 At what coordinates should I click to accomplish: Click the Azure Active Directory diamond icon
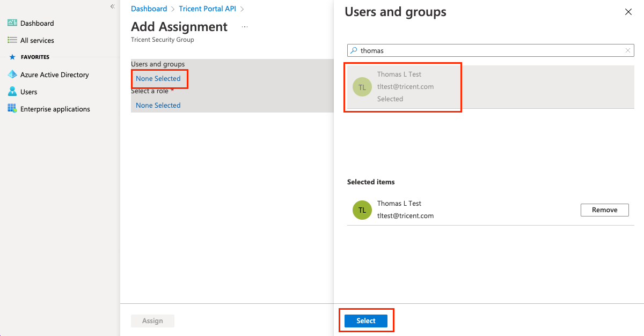tap(12, 74)
